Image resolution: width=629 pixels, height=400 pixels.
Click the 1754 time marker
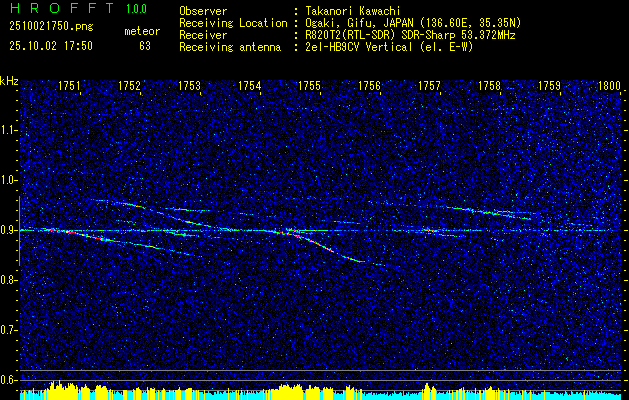pyautogui.click(x=250, y=85)
